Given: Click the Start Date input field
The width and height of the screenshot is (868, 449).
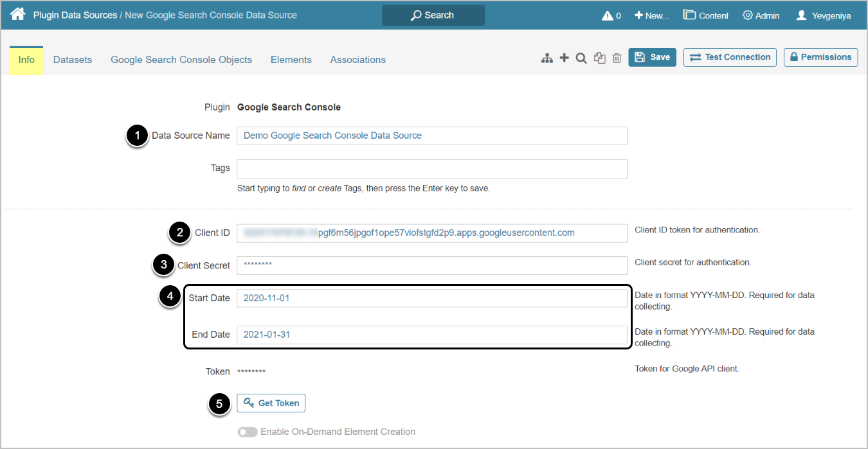Looking at the screenshot, I should point(431,298).
